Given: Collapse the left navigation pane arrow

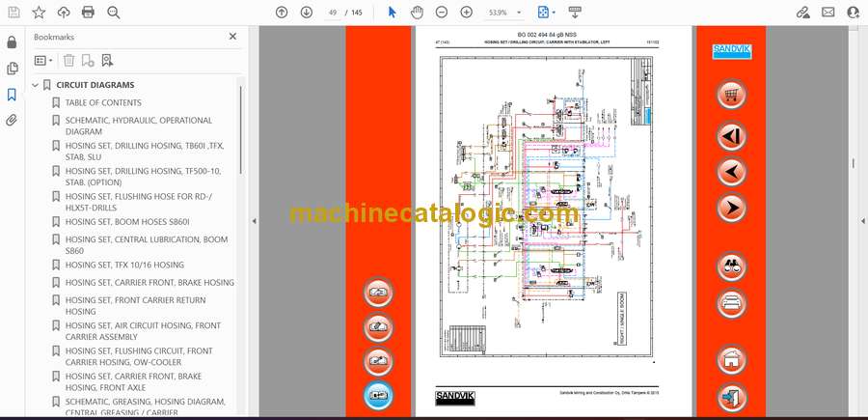Looking at the screenshot, I should point(254,221).
